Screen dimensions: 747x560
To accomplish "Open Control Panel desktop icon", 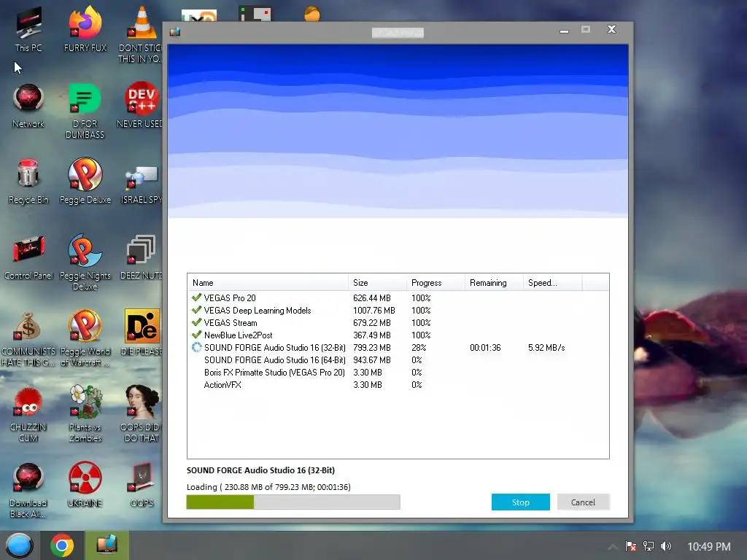I will pos(28,257).
